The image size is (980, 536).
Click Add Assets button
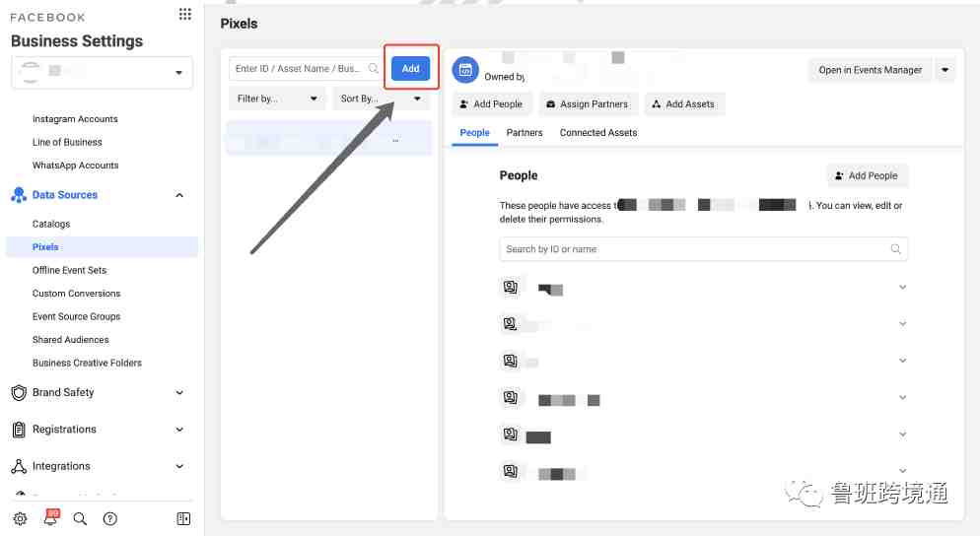coord(683,103)
